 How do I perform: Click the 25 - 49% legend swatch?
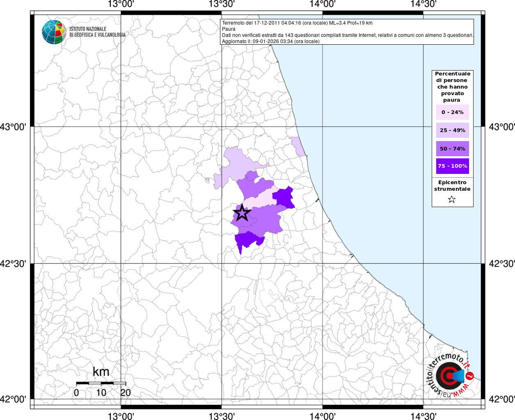[x=452, y=130]
